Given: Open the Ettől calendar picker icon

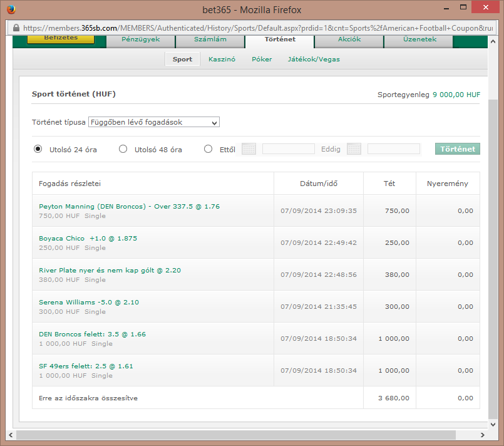Looking at the screenshot, I should [249, 149].
